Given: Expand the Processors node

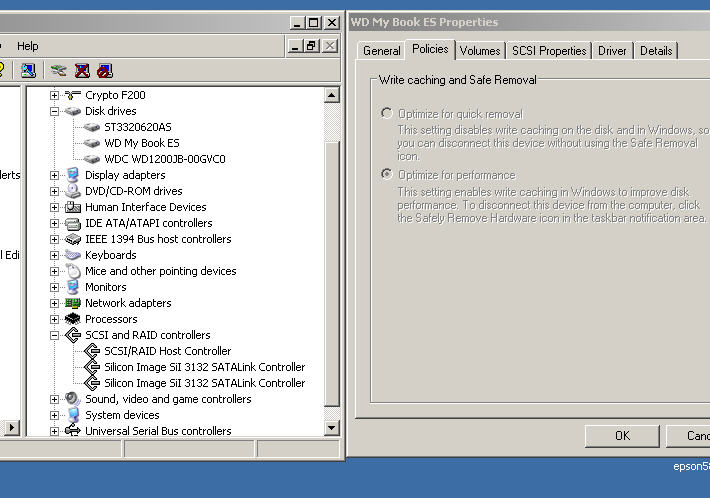Looking at the screenshot, I should (54, 319).
